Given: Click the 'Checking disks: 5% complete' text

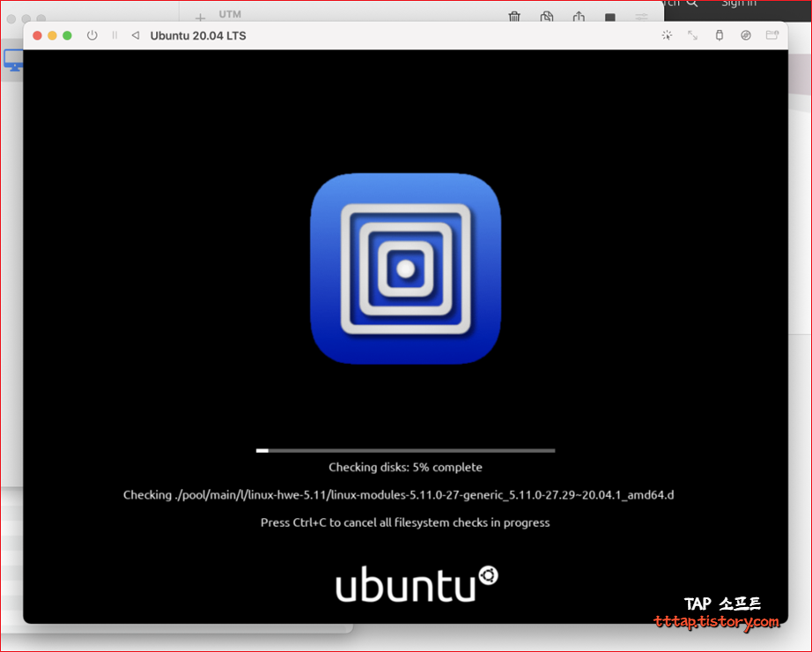Looking at the screenshot, I should [405, 468].
